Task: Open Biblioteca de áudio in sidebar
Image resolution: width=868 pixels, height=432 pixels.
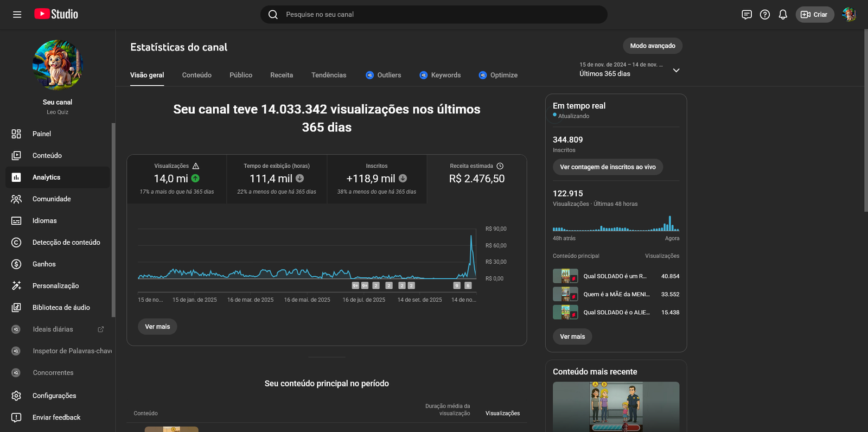Action: click(x=61, y=308)
